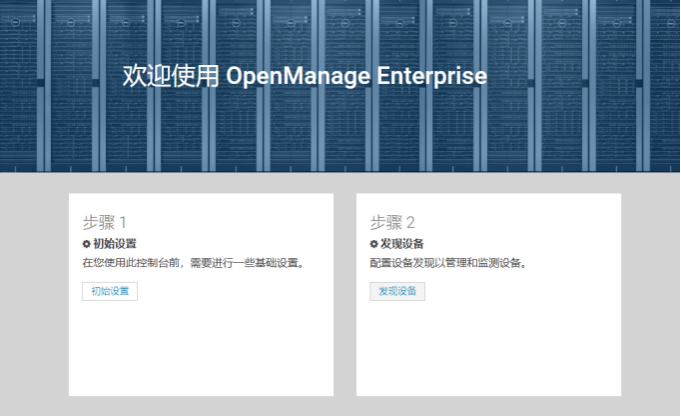
Task: Click the bold 发现设备 heading in step 2
Action: pyautogui.click(x=402, y=244)
